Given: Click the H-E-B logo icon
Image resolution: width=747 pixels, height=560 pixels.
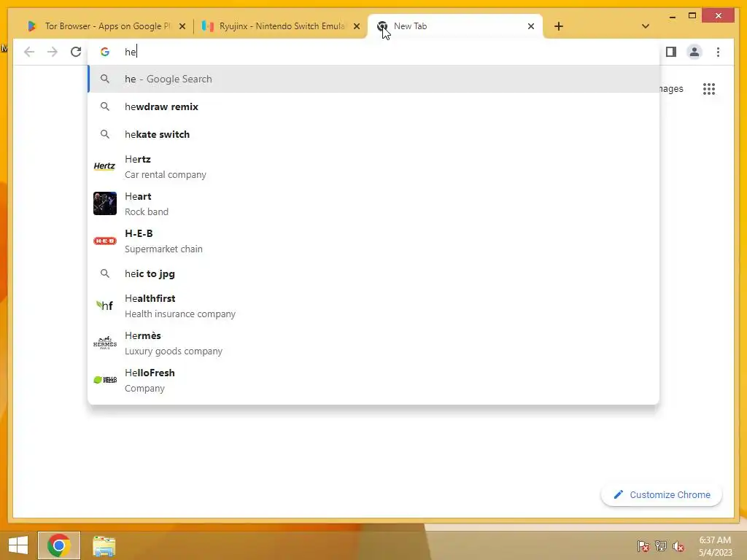Looking at the screenshot, I should tap(105, 241).
